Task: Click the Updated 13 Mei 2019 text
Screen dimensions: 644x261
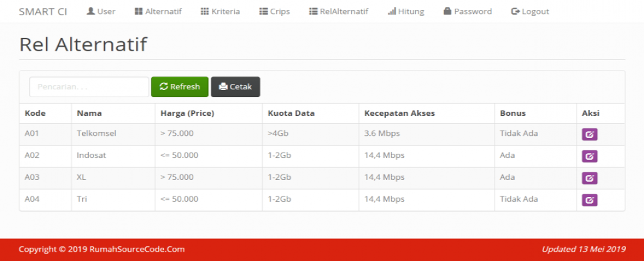Action: click(583, 249)
